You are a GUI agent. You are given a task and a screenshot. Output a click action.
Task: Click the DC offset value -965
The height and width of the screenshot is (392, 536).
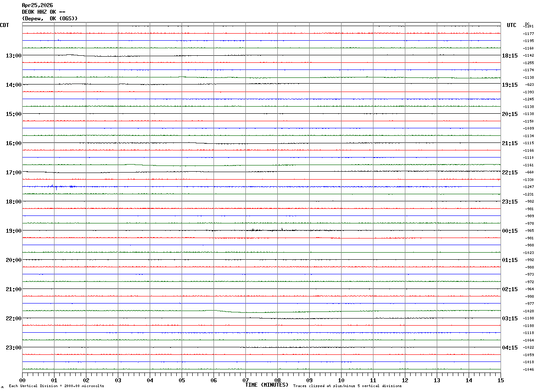[529, 231]
